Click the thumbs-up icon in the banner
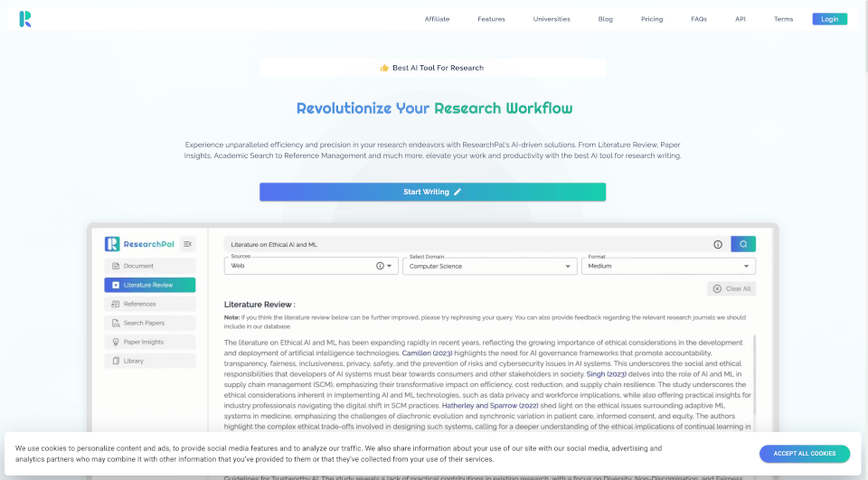 pyautogui.click(x=384, y=68)
